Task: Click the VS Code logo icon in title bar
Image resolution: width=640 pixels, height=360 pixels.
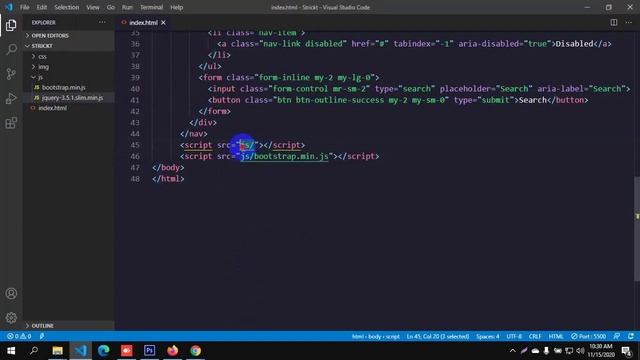Action: coord(9,7)
